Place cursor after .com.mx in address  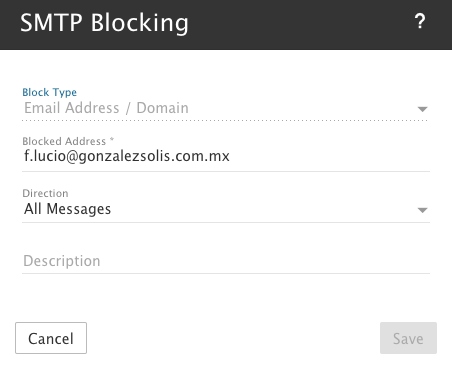click(x=231, y=157)
